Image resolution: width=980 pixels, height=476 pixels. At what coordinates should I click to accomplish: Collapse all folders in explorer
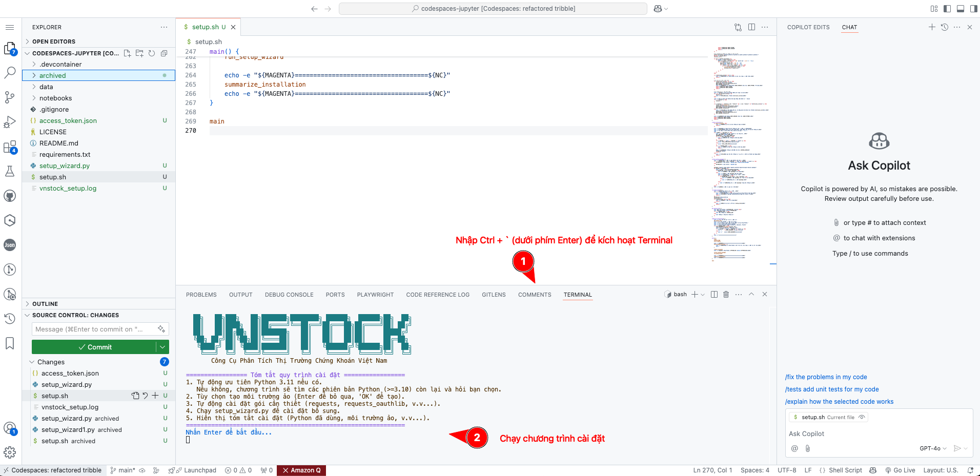(x=164, y=53)
